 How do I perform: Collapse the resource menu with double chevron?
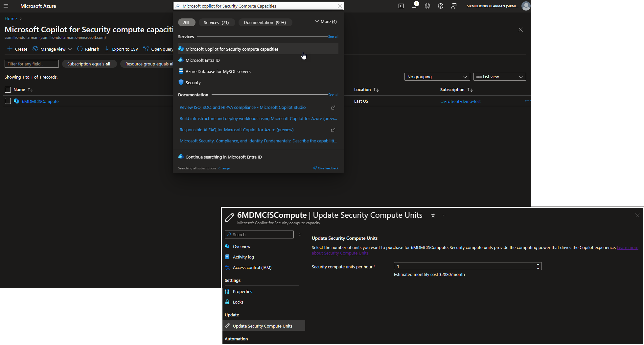[x=300, y=234]
